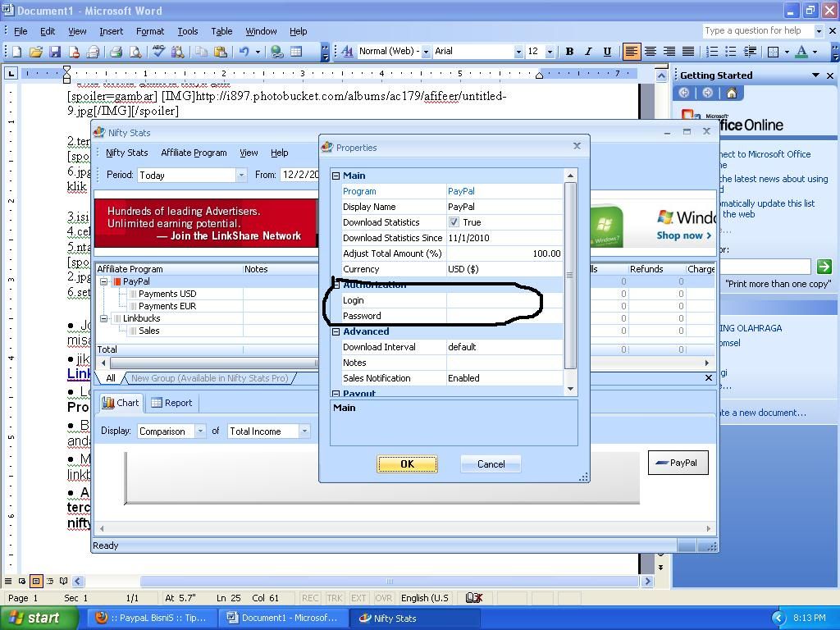The width and height of the screenshot is (840, 630).
Task: Open the font size dropdown showing 12
Action: (x=550, y=52)
